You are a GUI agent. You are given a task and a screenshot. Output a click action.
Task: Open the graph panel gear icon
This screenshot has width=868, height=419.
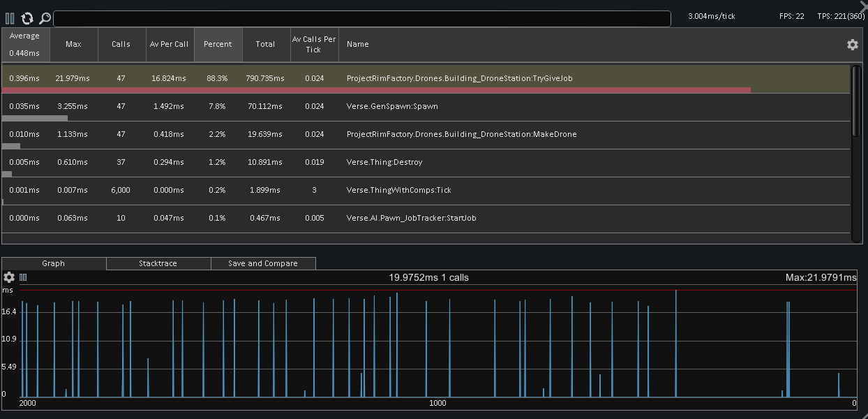tap(8, 277)
